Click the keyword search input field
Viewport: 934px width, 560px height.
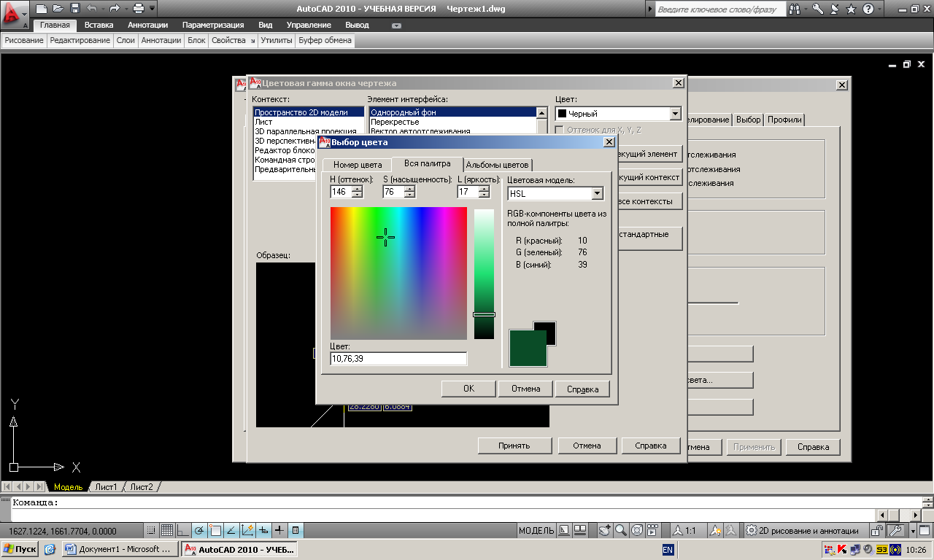(720, 9)
